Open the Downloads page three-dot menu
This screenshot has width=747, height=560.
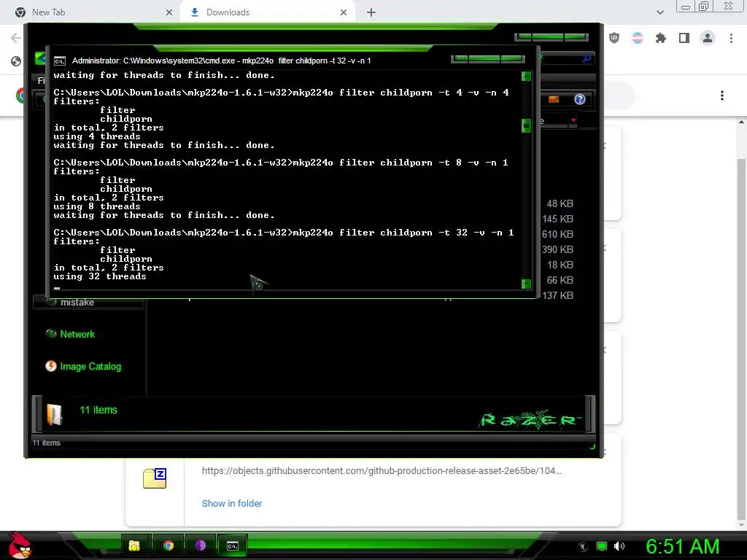pyautogui.click(x=722, y=96)
